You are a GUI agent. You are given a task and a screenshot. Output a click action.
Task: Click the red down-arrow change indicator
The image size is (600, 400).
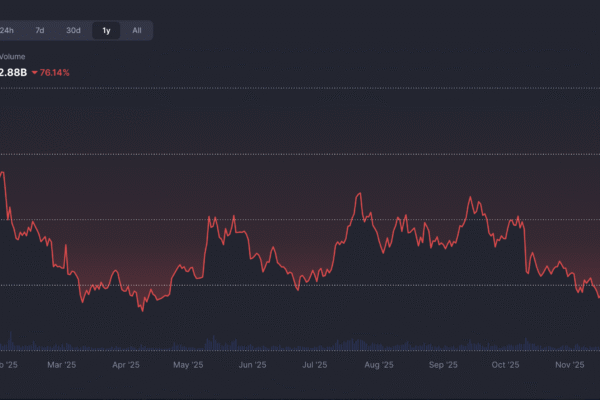[x=35, y=73]
